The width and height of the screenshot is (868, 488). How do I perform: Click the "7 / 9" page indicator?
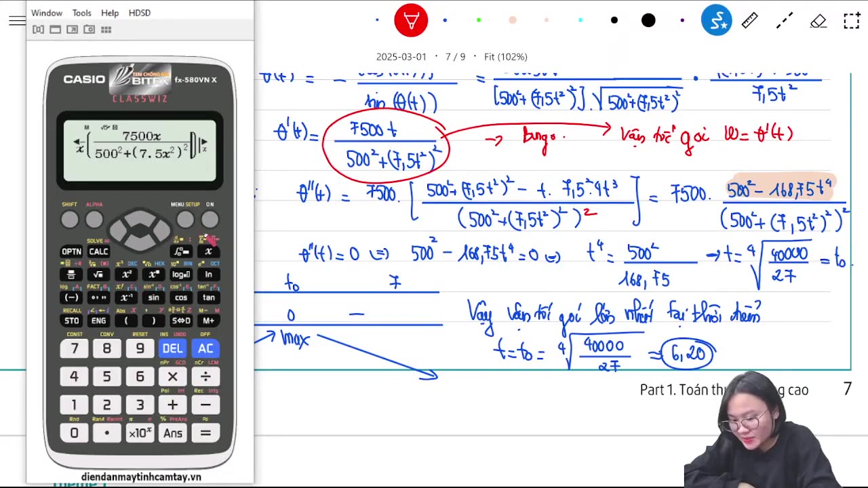456,57
